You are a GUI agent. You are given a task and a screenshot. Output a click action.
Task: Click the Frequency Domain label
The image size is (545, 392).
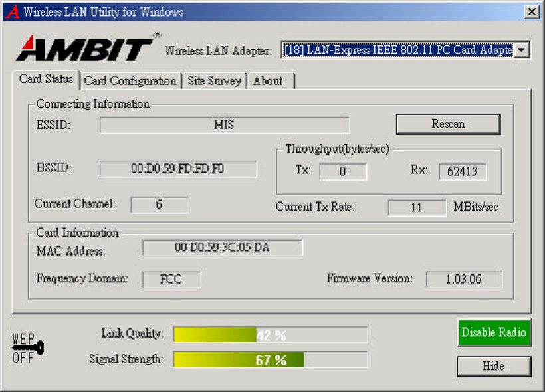tap(82, 278)
